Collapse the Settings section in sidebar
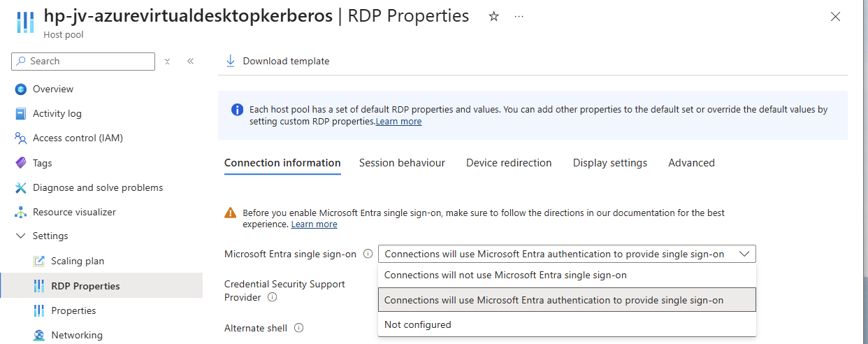Viewport: 868px width, 344px height. click(20, 236)
